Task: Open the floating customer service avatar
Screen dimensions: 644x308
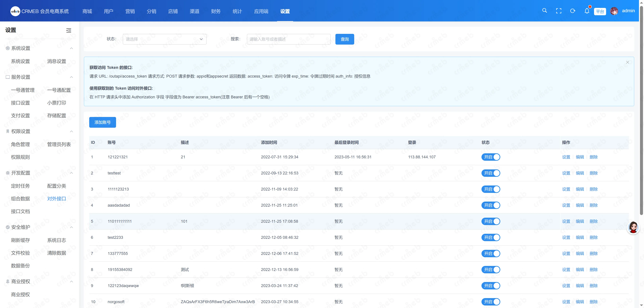Action: [633, 227]
